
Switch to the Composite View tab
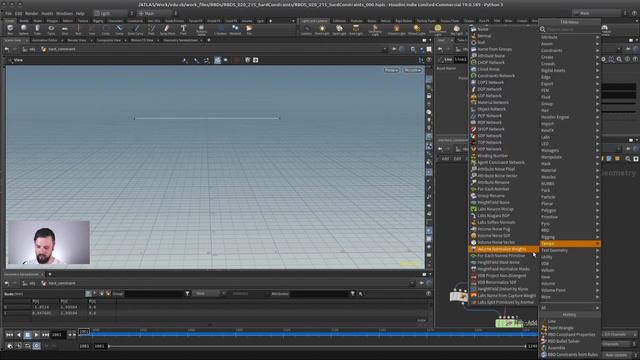pos(109,40)
